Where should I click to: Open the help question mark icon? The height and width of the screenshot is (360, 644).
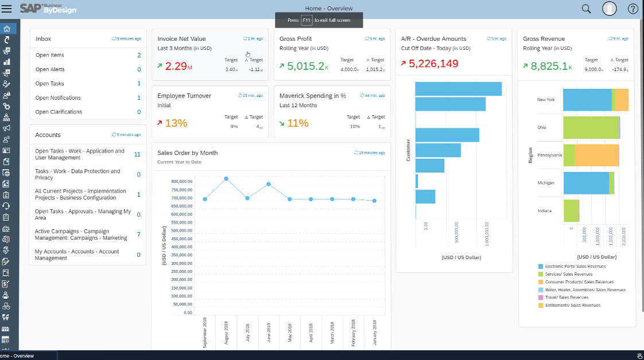click(x=633, y=9)
